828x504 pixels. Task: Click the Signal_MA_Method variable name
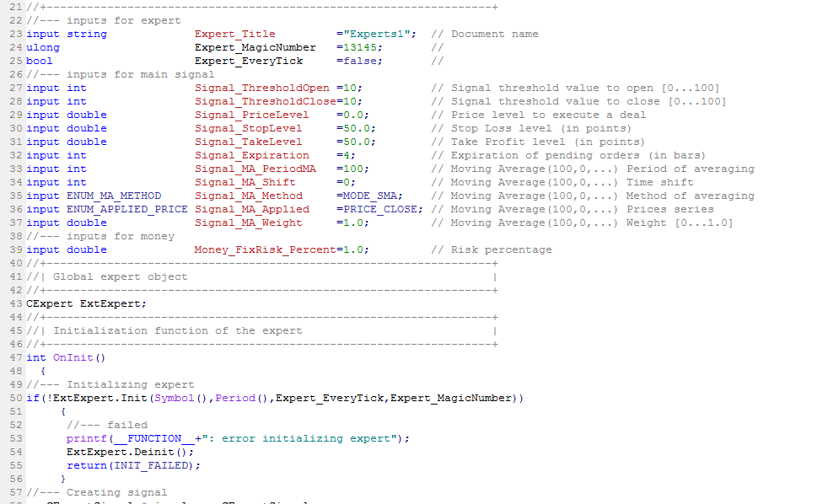pos(248,196)
